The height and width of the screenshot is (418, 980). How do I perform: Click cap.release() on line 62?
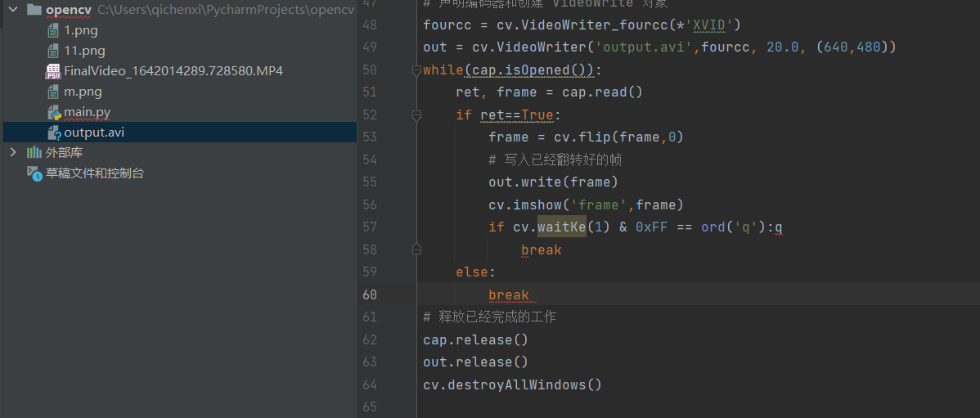tap(476, 340)
